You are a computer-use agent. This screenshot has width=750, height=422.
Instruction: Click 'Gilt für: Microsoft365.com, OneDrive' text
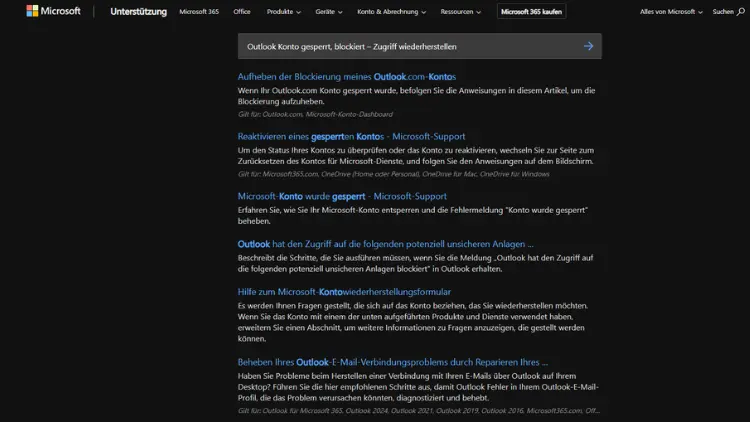pyautogui.click(x=393, y=174)
